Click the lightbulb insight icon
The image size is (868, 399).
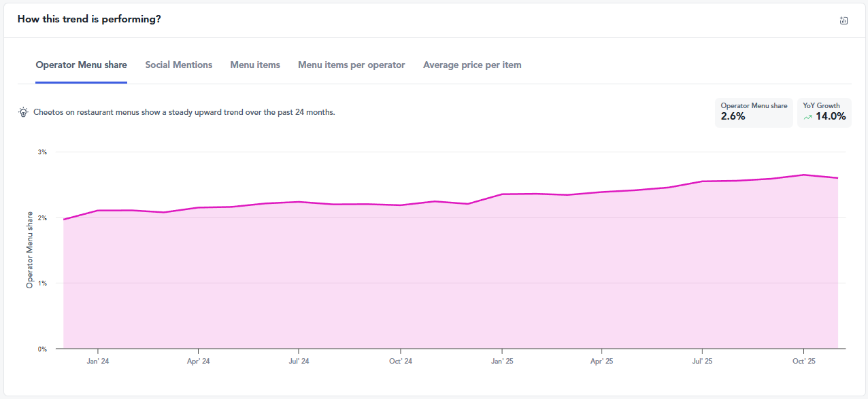pyautogui.click(x=23, y=112)
